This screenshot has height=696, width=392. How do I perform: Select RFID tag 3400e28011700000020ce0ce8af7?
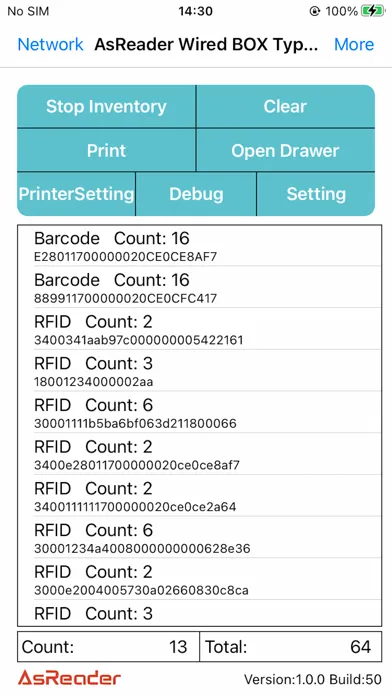[199, 454]
